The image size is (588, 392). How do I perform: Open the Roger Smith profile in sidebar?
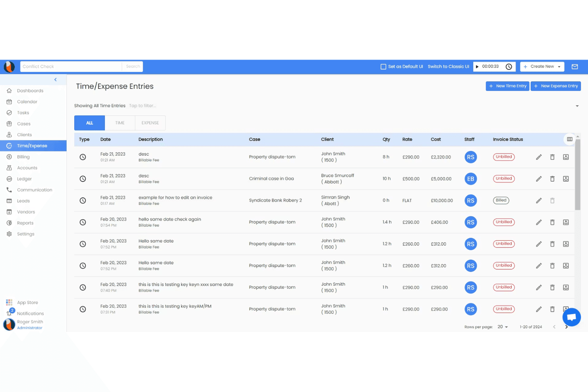pyautogui.click(x=23, y=324)
